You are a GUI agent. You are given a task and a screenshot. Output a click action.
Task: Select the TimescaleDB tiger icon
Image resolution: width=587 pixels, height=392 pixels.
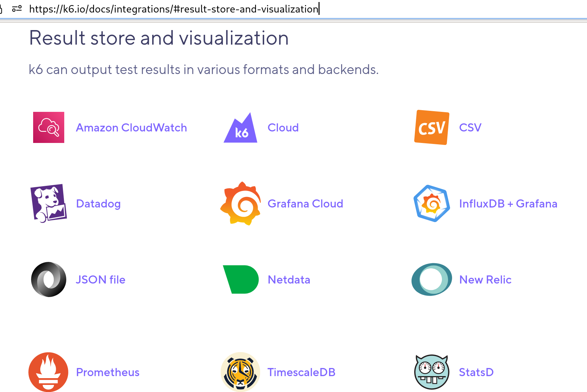tap(240, 372)
